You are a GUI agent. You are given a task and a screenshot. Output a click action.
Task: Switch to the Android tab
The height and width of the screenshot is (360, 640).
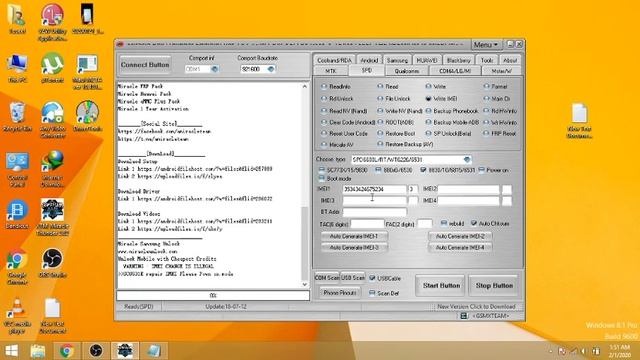pos(369,60)
